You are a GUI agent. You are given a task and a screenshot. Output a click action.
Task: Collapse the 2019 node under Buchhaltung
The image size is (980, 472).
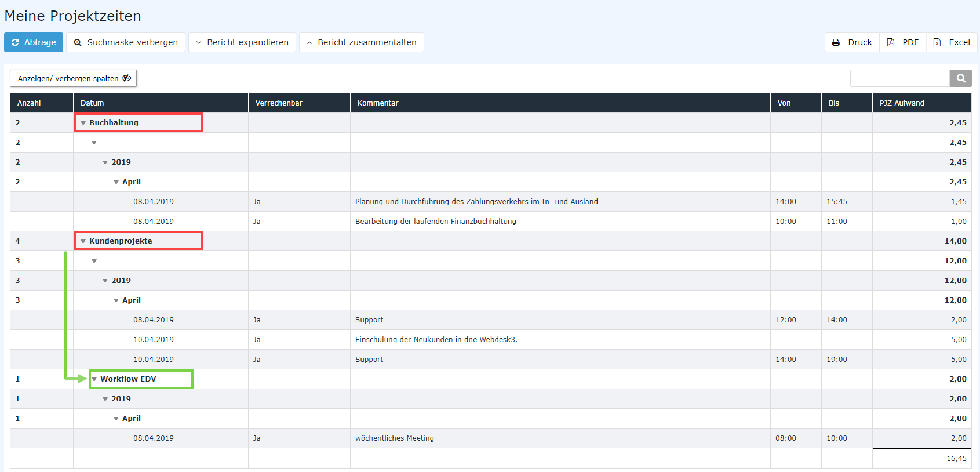[x=105, y=162]
